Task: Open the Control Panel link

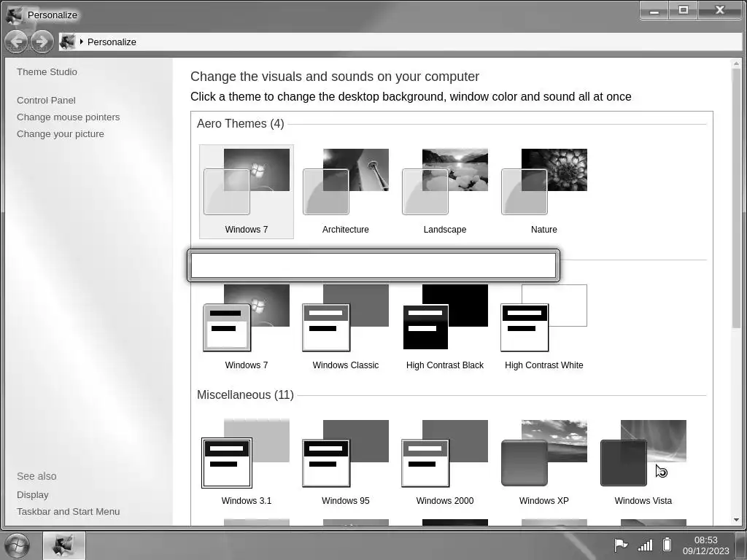Action: 46,101
